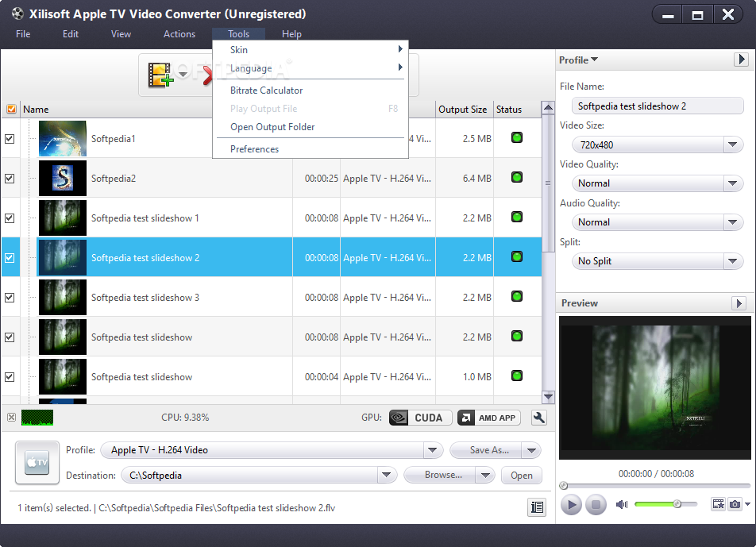The height and width of the screenshot is (547, 756).
Task: Open the bottom Profile combo dropdown arrow
Action: tap(433, 450)
